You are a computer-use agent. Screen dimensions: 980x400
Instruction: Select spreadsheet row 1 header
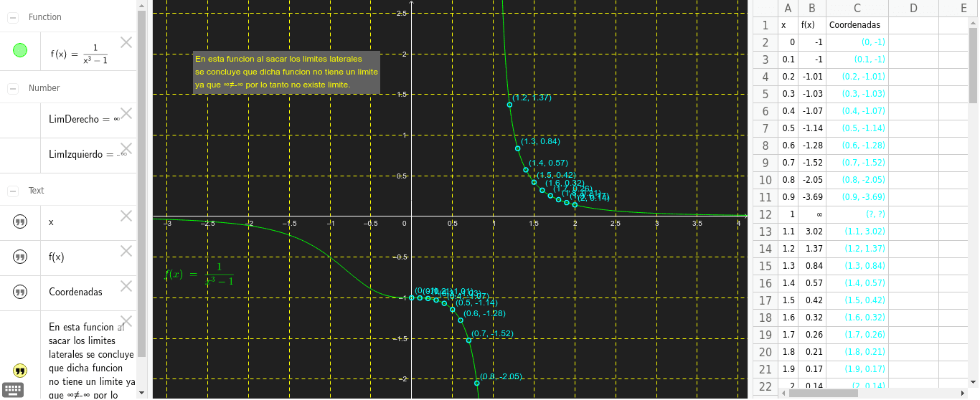coord(765,25)
